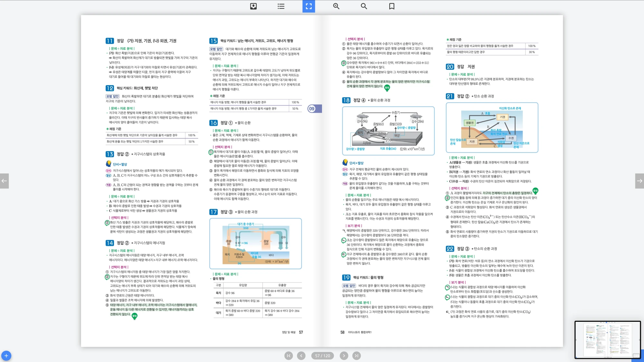Open the table of contents list
Screen dimensions: 644x362
281,6
